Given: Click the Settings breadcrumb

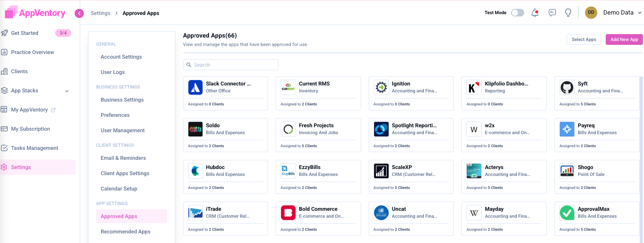Looking at the screenshot, I should pyautogui.click(x=100, y=13).
